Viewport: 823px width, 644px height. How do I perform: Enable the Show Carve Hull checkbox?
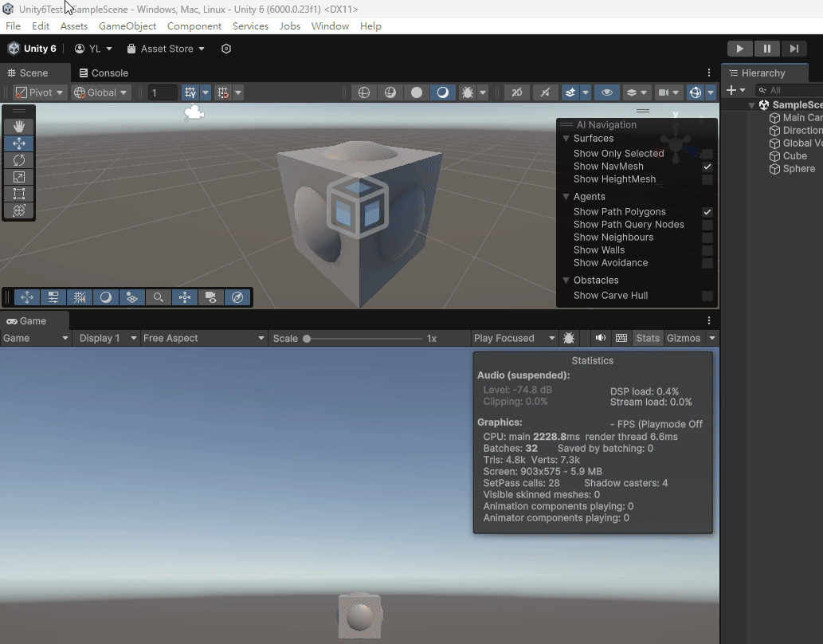pyautogui.click(x=707, y=296)
